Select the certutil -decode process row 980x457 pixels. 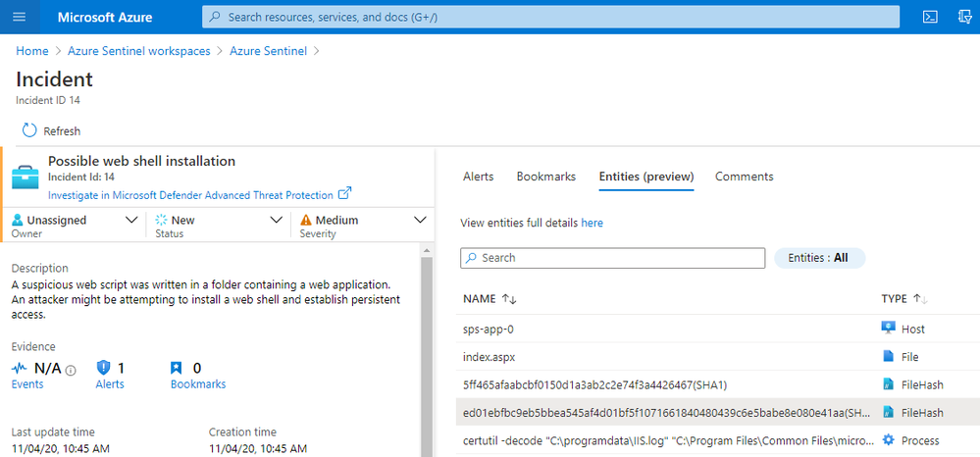718,440
